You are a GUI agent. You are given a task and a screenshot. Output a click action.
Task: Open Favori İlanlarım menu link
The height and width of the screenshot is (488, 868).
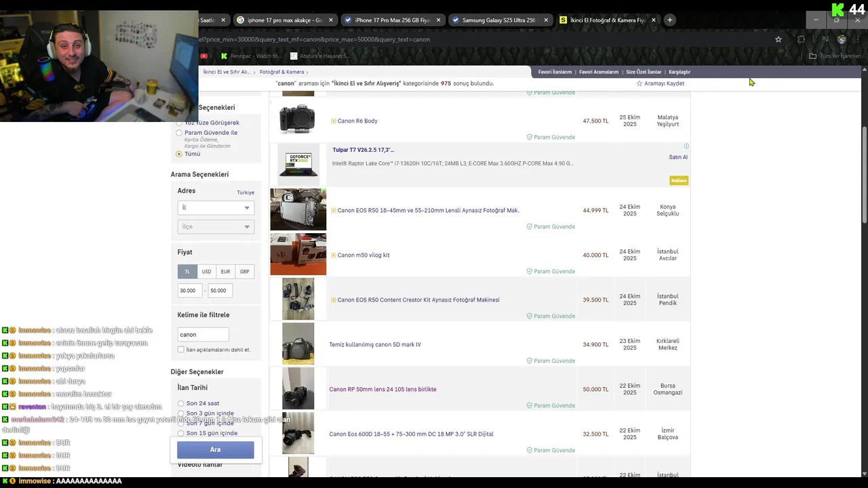555,72
